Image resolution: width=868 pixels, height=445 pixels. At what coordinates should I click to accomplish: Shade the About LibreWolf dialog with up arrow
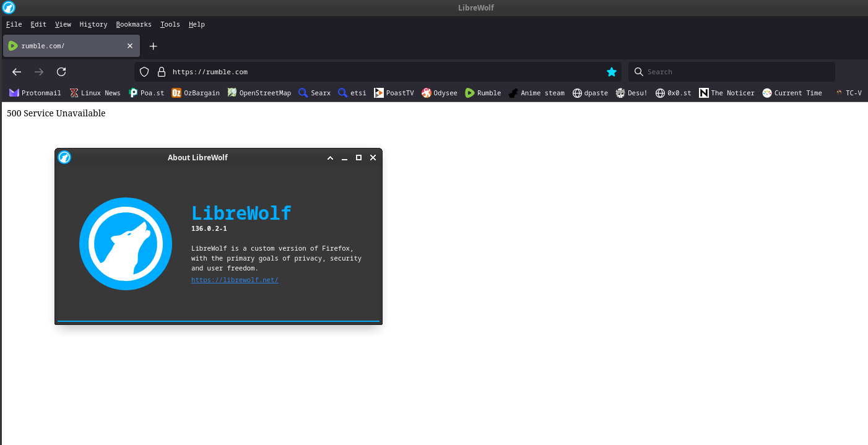(331, 158)
